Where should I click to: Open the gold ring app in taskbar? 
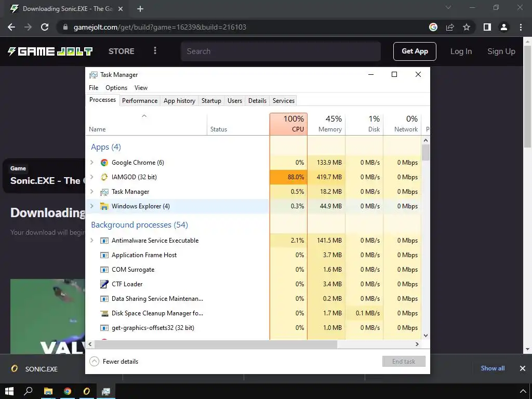tap(87, 391)
